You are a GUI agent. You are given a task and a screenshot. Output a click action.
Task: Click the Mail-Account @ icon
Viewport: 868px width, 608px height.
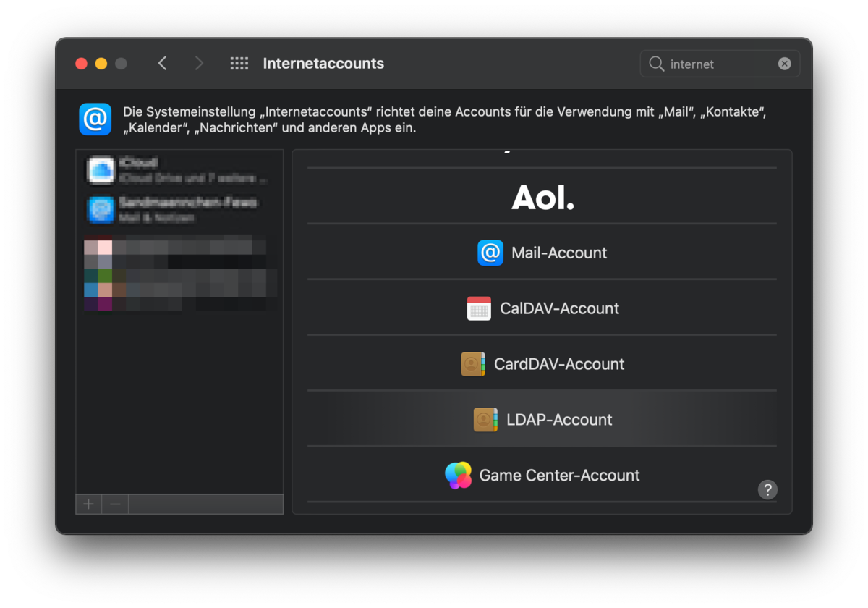click(x=490, y=253)
